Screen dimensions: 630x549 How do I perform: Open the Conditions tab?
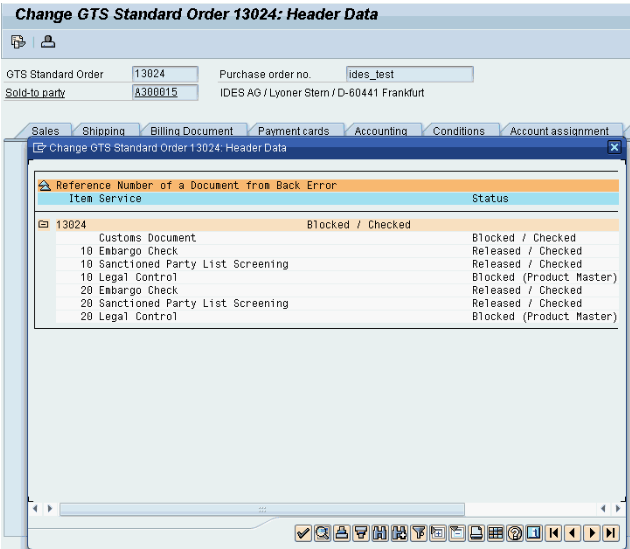pyautogui.click(x=458, y=131)
